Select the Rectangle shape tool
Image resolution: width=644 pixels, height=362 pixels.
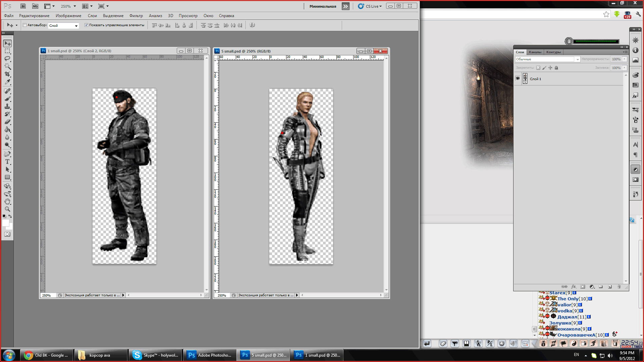click(7, 177)
